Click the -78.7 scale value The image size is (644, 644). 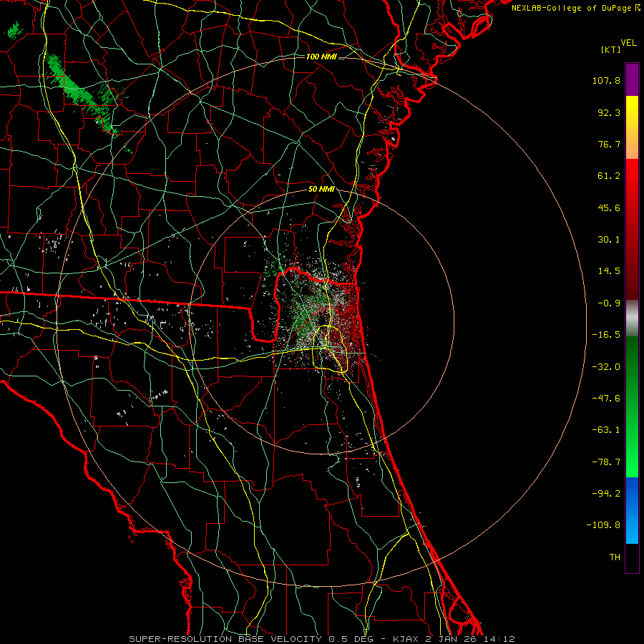pos(606,462)
